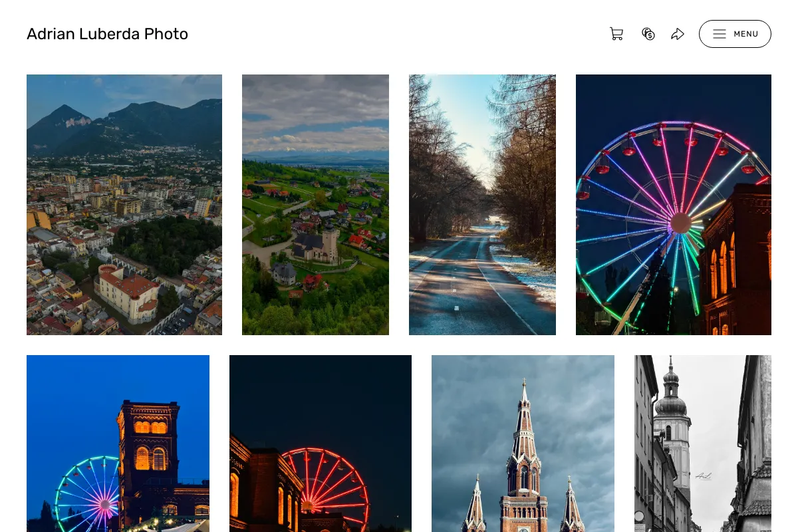798x532 pixels.
Task: Open the red neon ferris wheel night photo
Action: pyautogui.click(x=321, y=444)
